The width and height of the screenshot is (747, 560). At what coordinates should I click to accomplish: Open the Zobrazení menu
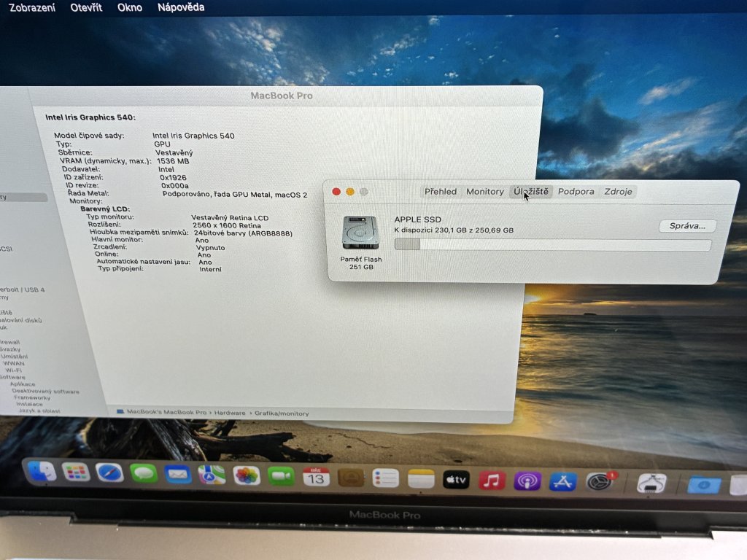32,7
